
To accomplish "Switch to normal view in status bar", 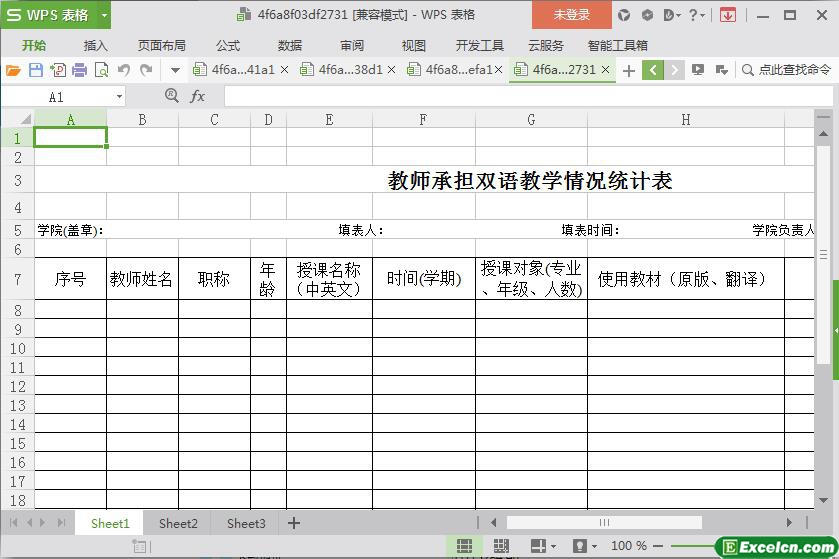I will [465, 546].
